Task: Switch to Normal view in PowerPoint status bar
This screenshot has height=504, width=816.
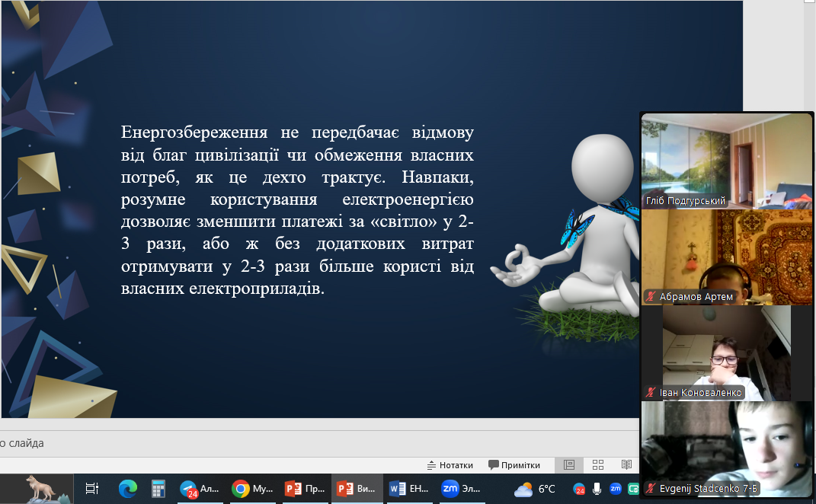Action: point(569,465)
